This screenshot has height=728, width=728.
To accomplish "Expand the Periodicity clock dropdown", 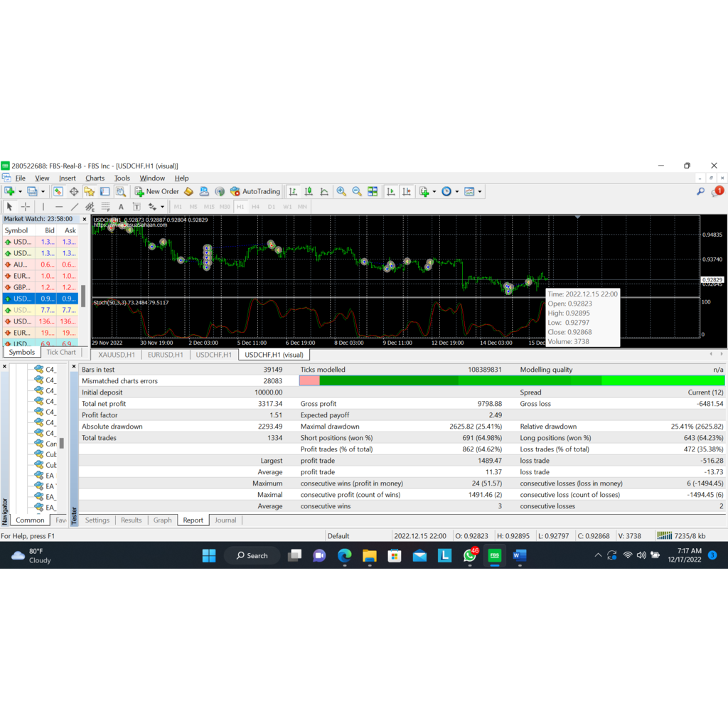I will point(456,191).
